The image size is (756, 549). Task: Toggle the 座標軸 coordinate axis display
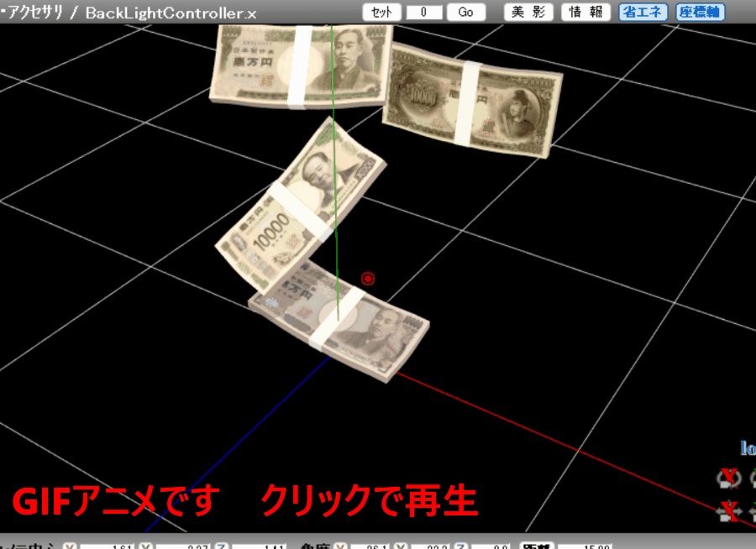tap(699, 11)
